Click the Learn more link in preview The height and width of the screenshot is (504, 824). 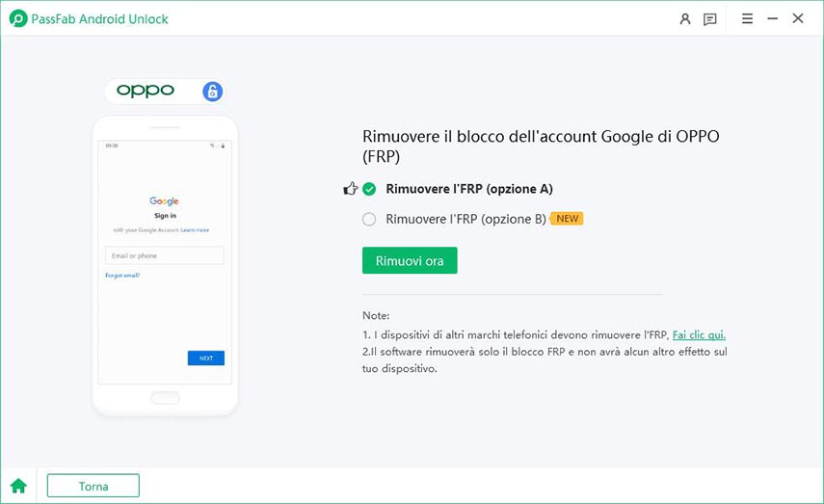(195, 230)
